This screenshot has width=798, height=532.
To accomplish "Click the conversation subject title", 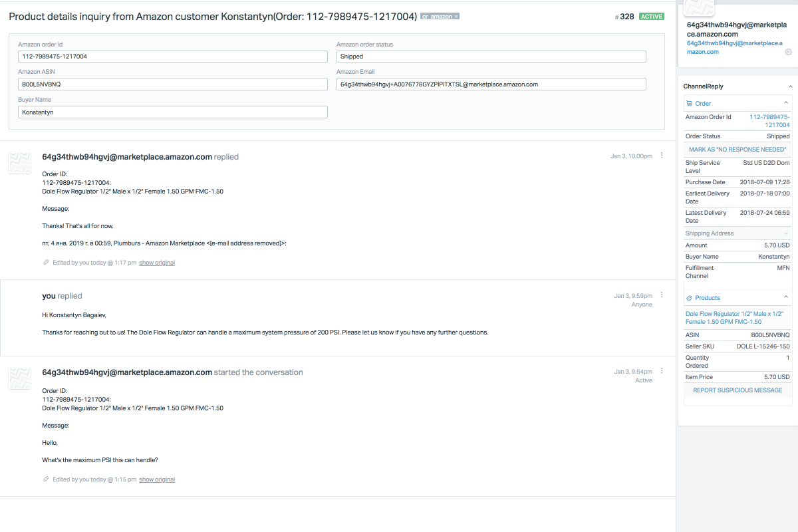I will [213, 16].
